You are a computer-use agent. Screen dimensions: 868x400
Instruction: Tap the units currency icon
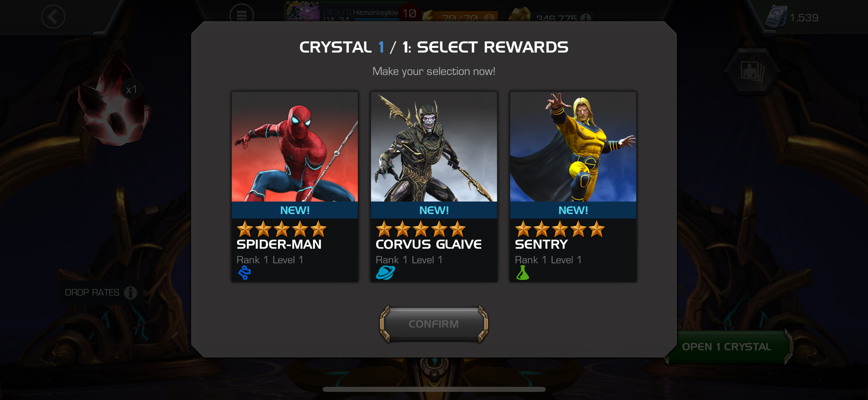pos(776,16)
